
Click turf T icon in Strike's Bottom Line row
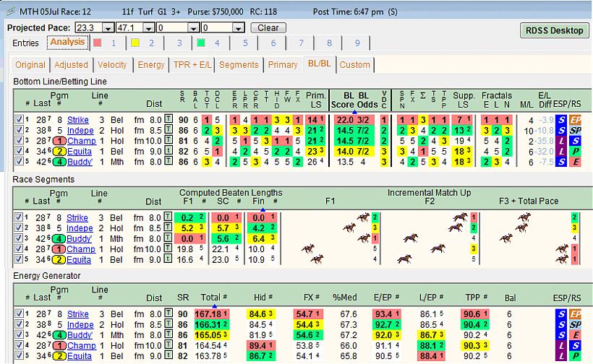tap(168, 119)
